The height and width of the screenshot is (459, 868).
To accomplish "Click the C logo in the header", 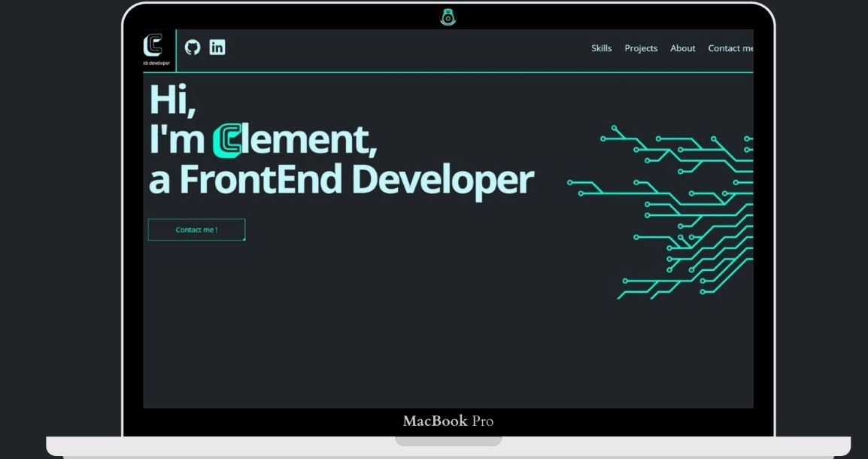I will tap(153, 45).
